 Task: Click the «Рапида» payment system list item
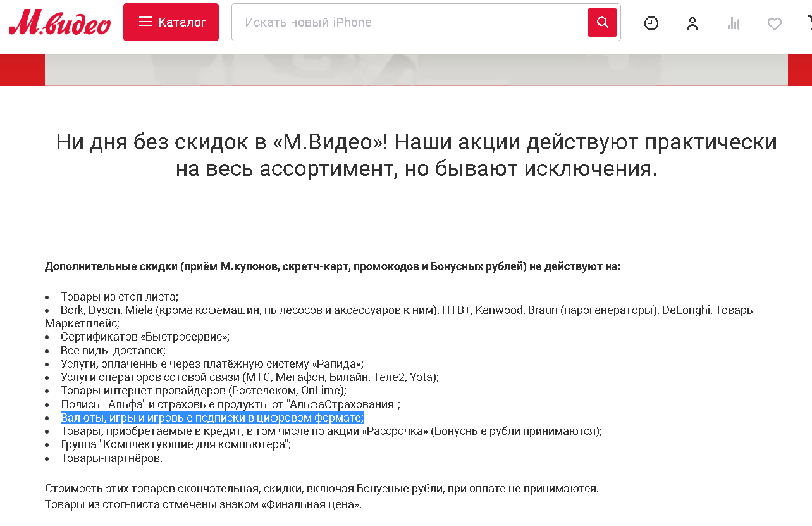212,364
